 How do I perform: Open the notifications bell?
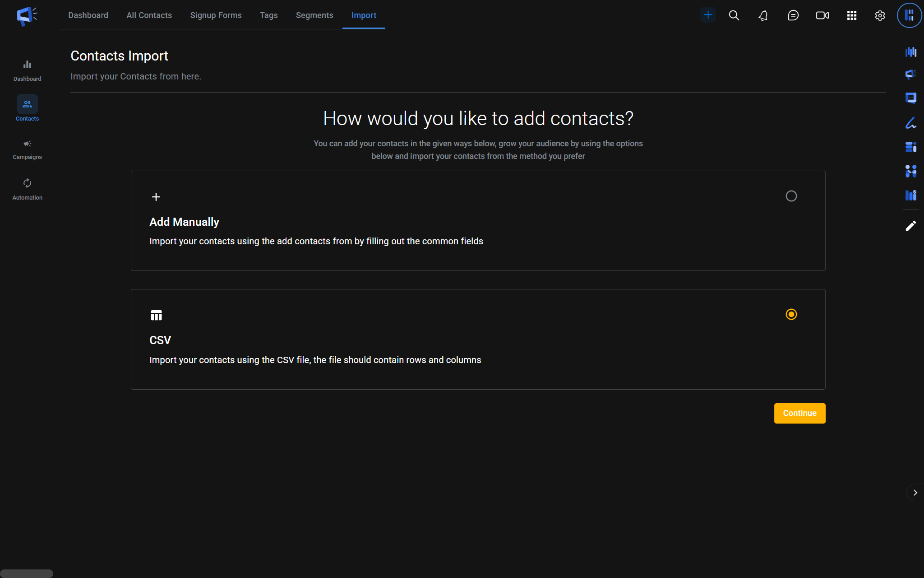763,15
